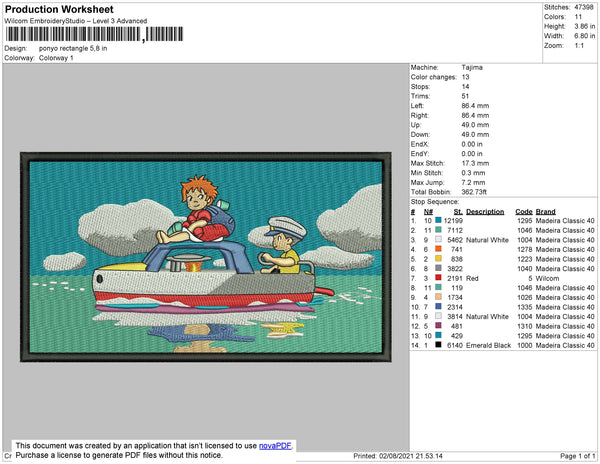Click design name 'ponyo rectangle 5,8 in'

[73, 49]
